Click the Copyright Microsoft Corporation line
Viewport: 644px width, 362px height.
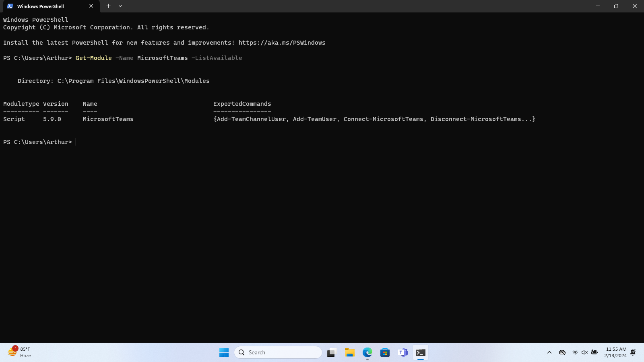click(106, 27)
